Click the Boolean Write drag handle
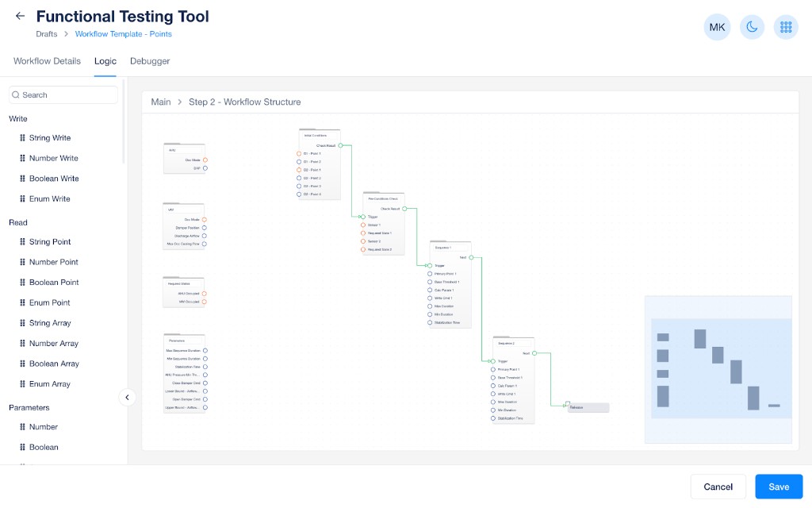Viewport: 812px width, 508px height. point(22,179)
